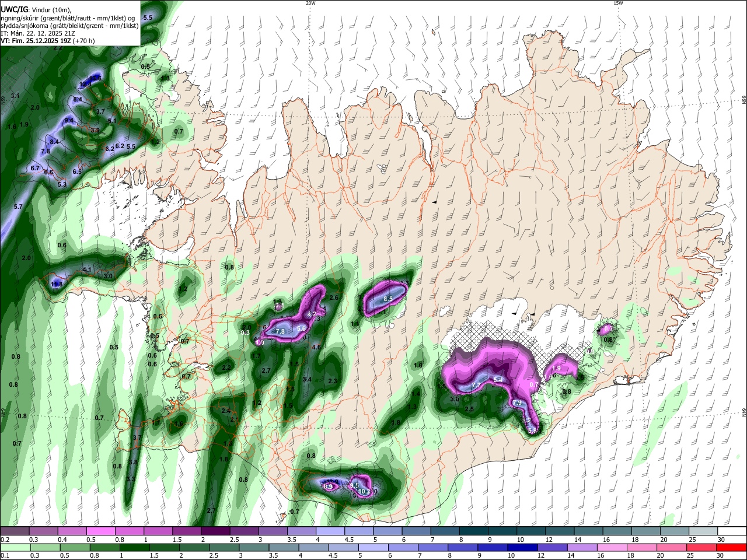Click the "3.8" precipitation value
This screenshot has height=560, width=747.
132,463
